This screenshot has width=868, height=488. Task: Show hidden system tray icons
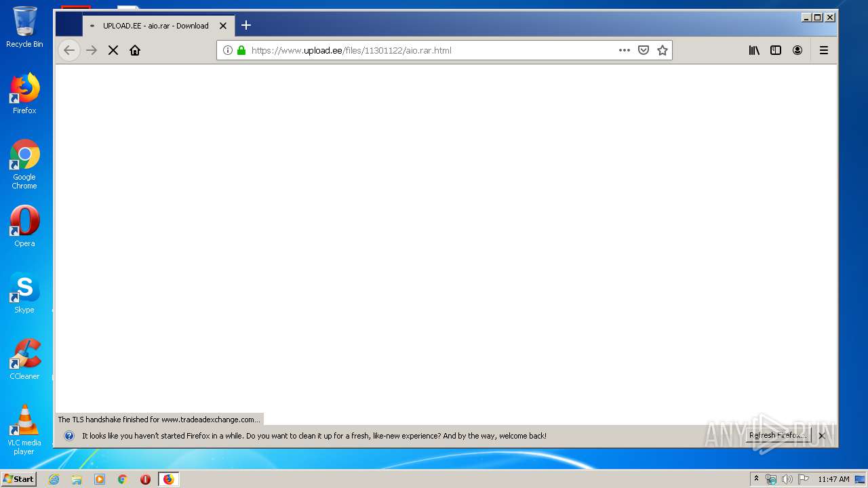pos(757,479)
